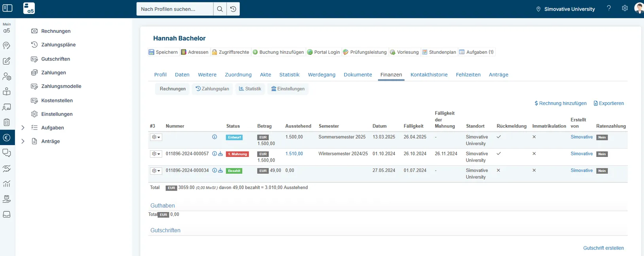Click the search magnifier button
Viewport: 644px width, 256px height.
pyautogui.click(x=220, y=9)
